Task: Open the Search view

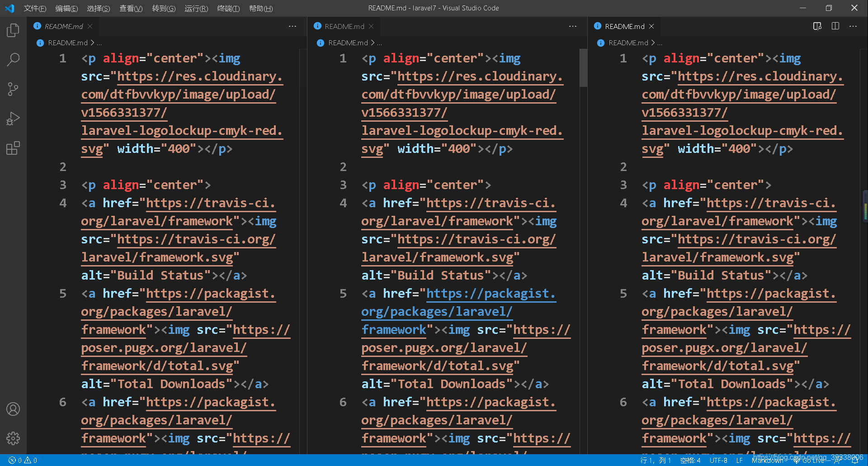Action: pyautogui.click(x=13, y=59)
